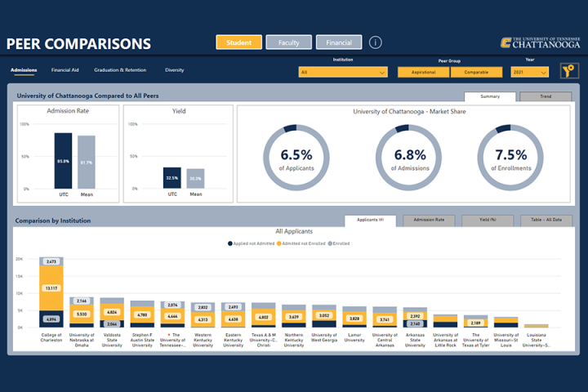Click the 6.5% of Applicants donut
Image resolution: width=588 pixels, height=392 pixels.
tap(296, 158)
